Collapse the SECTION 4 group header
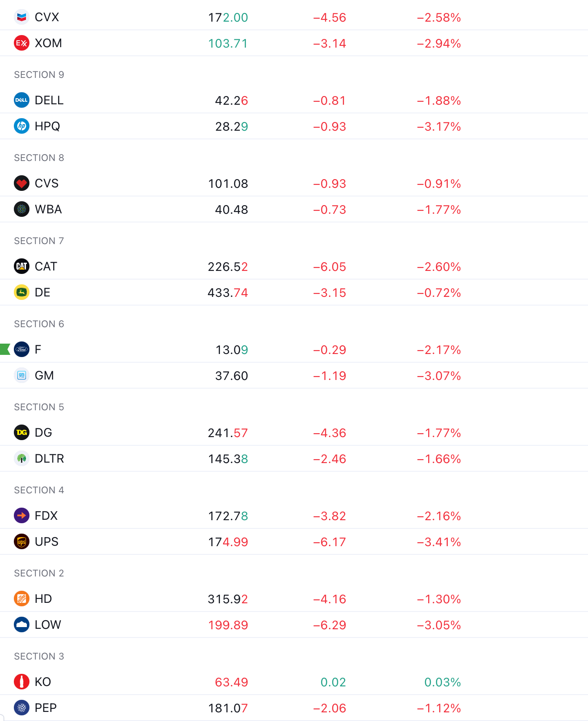588x721 pixels. [39, 490]
